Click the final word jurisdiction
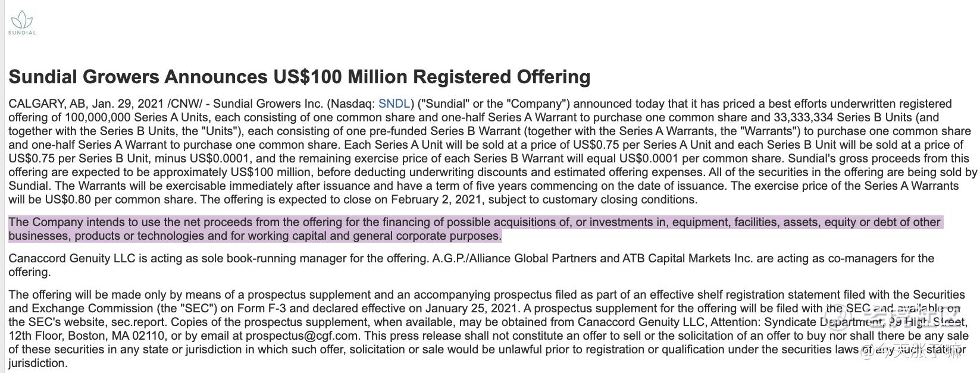The width and height of the screenshot is (980, 373). [x=38, y=363]
